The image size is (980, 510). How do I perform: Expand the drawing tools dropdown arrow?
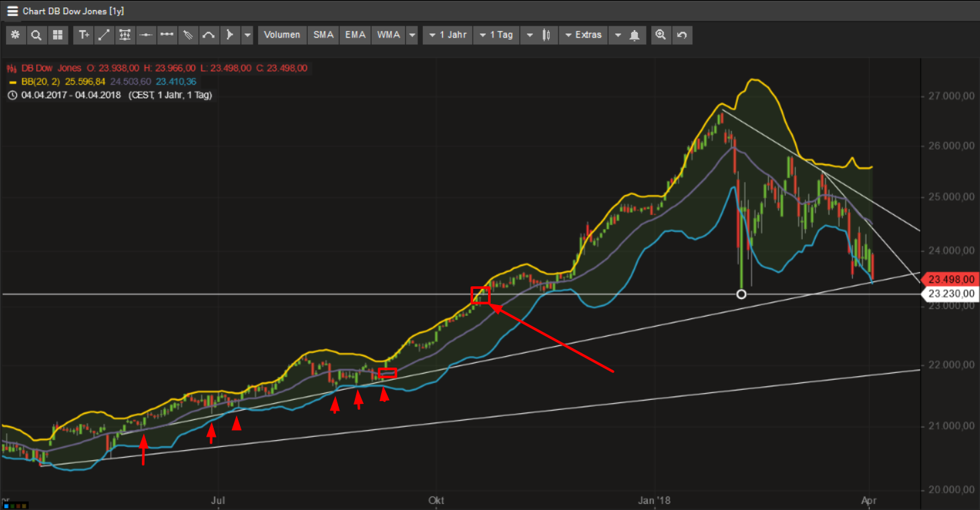coord(247,35)
